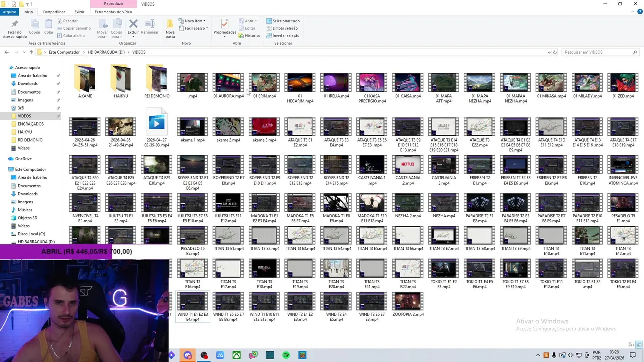Open the Windows notification center
Image resolution: width=644 pixels, height=362 pixels.
click(633, 355)
